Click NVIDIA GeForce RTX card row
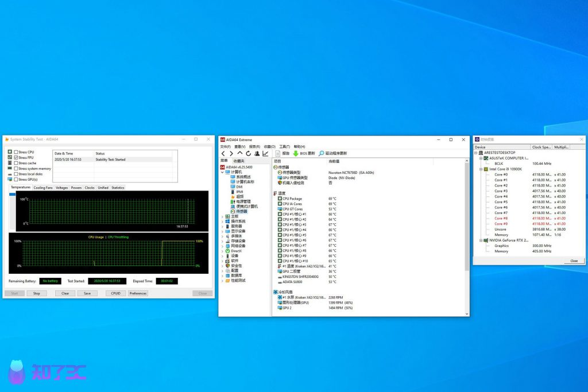Screen dimensions: 588x392 506,240
